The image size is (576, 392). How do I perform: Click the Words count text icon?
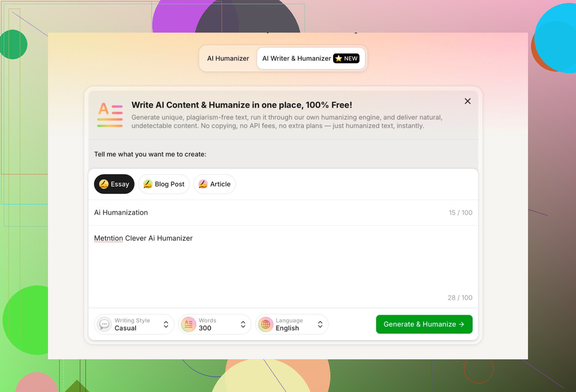click(189, 324)
